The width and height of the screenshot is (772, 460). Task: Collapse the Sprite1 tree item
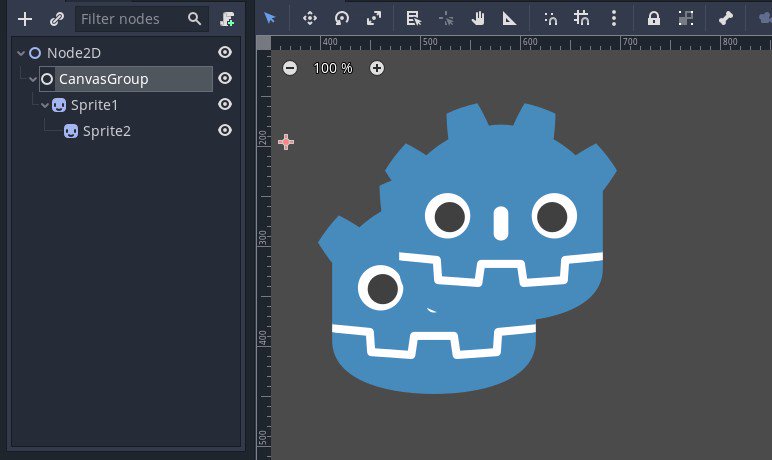coord(45,105)
